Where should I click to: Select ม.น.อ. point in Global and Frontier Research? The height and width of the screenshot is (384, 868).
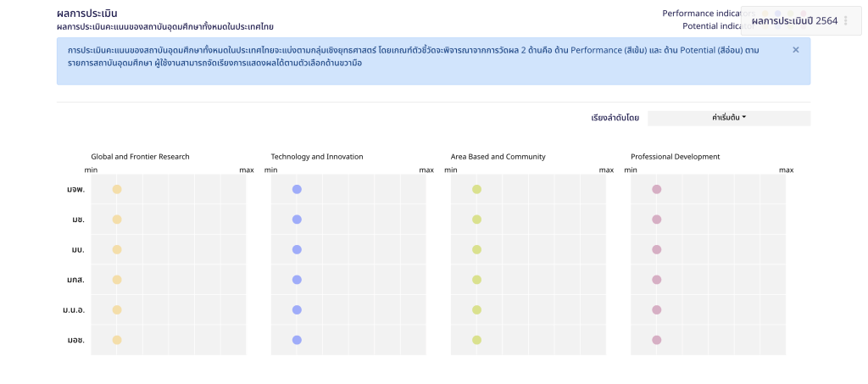pyautogui.click(x=117, y=310)
